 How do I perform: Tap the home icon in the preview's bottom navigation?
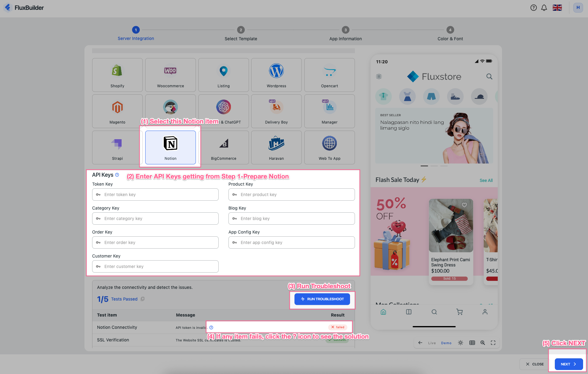[x=383, y=312]
